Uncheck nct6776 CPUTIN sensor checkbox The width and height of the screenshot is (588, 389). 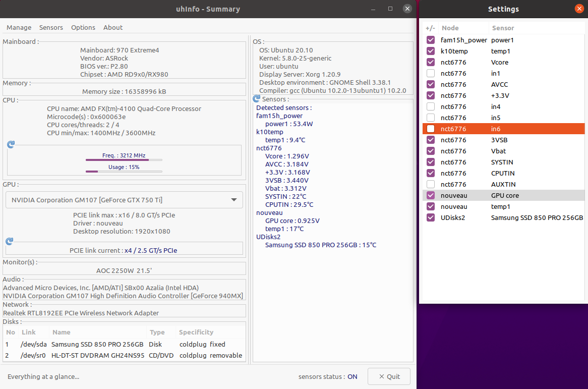tap(431, 173)
